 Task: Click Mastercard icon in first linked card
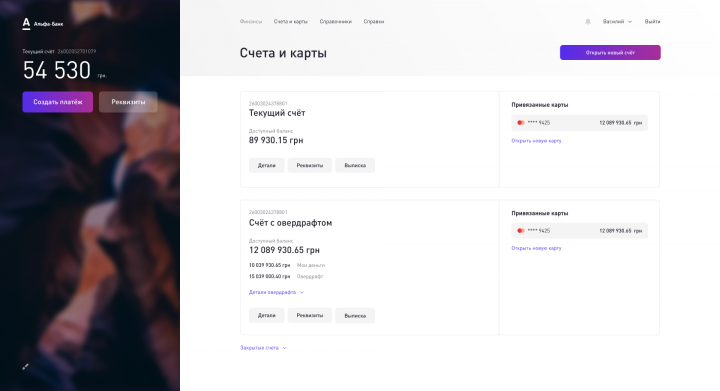[521, 123]
